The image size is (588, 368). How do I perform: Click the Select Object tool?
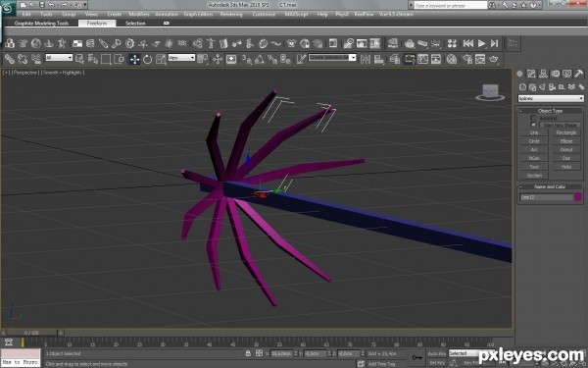pyautogui.click(x=79, y=59)
